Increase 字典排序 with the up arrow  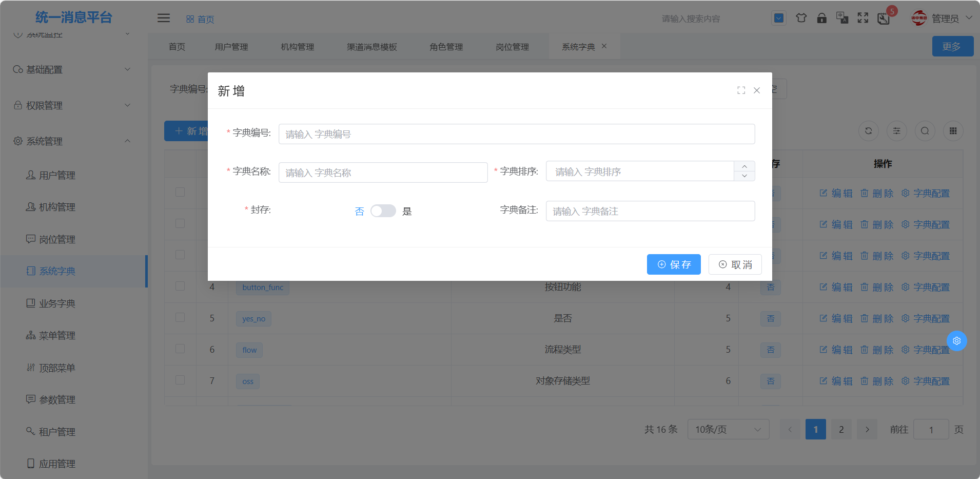(744, 166)
